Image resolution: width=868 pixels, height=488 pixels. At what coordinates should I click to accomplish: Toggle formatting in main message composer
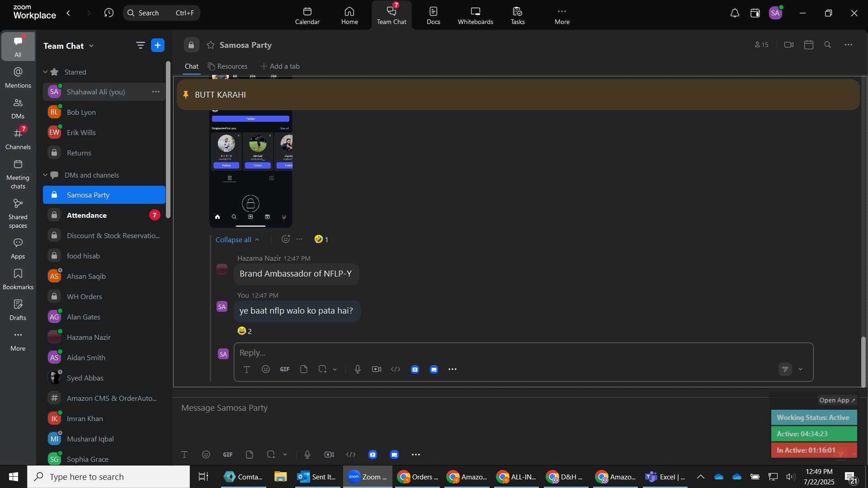point(184,455)
